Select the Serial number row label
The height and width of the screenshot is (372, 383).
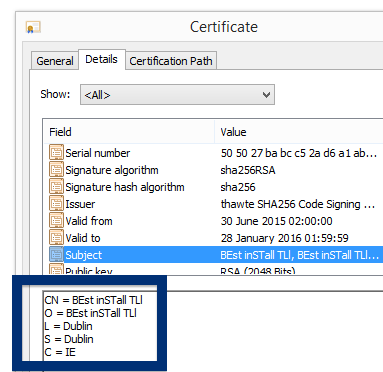(x=98, y=153)
